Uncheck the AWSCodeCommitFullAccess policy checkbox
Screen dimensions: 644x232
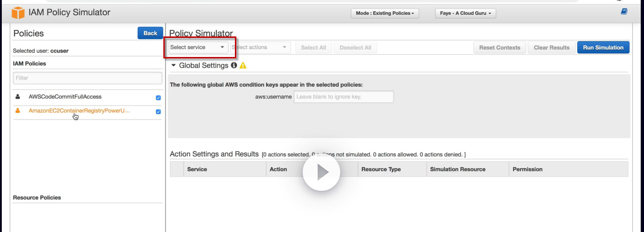point(158,98)
